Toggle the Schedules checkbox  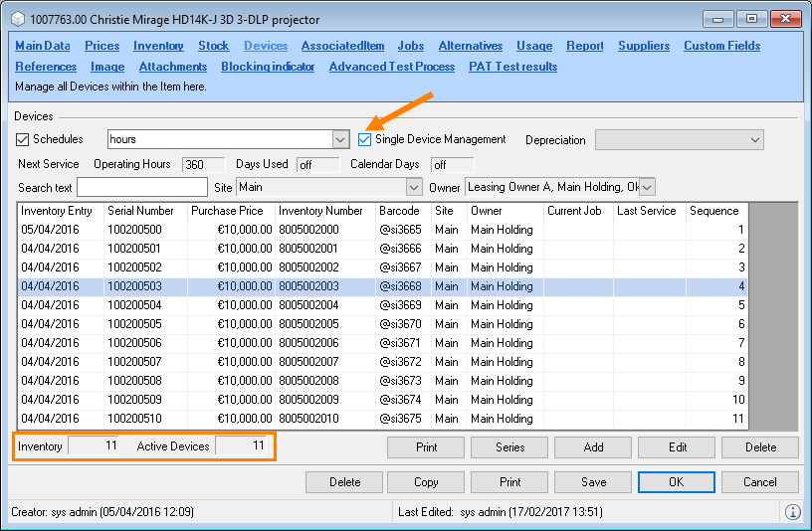[x=24, y=139]
